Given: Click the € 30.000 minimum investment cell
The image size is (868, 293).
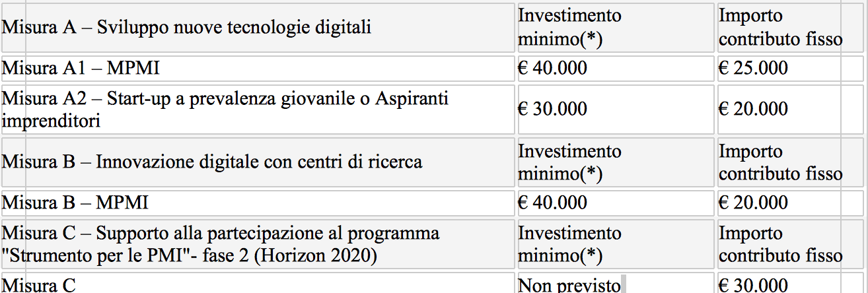Looking at the screenshot, I should 615,110.
